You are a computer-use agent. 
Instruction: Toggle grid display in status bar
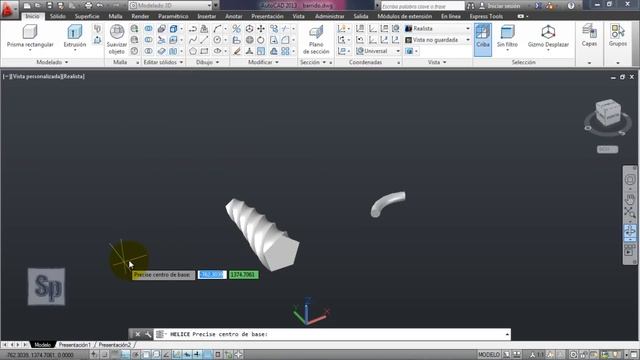click(115, 355)
